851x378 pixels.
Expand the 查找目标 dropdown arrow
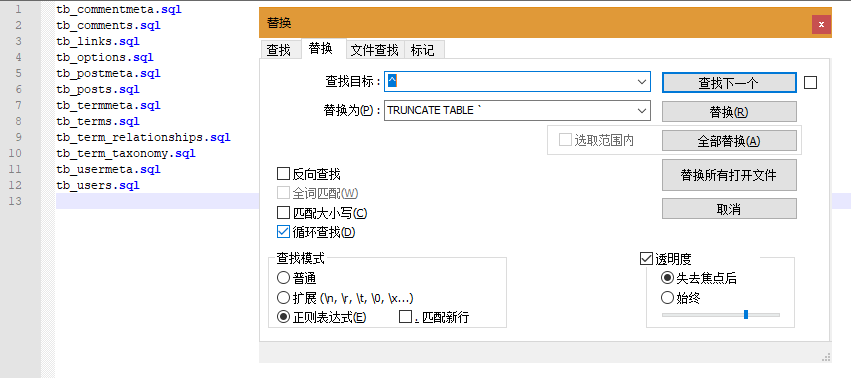coord(642,82)
